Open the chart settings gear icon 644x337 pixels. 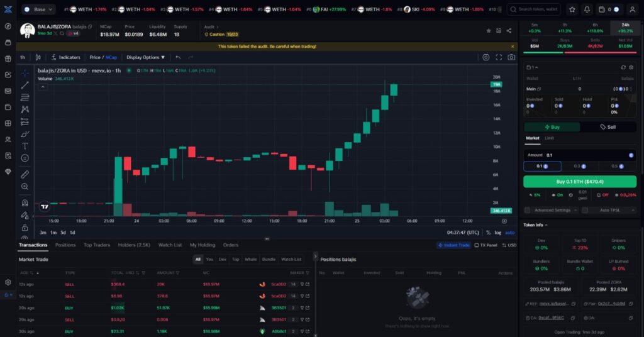pos(486,57)
